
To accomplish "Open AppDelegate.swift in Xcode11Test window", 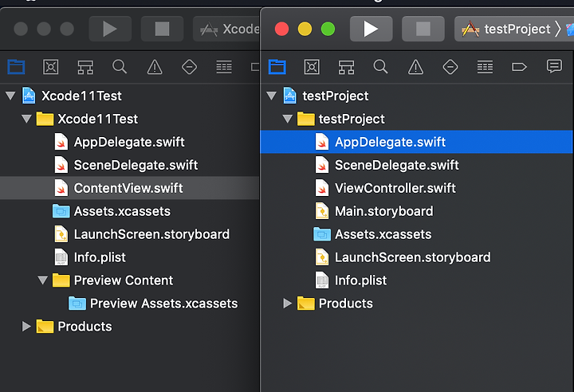I will point(130,142).
